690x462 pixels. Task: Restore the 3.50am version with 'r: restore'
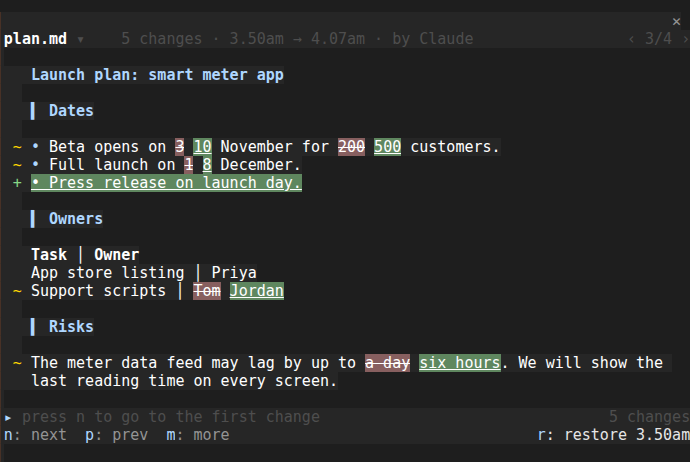point(613,435)
